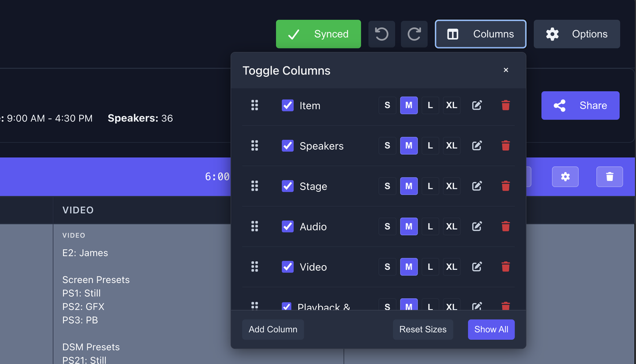This screenshot has width=636, height=364.
Task: Delete the Stage column
Action: (505, 186)
